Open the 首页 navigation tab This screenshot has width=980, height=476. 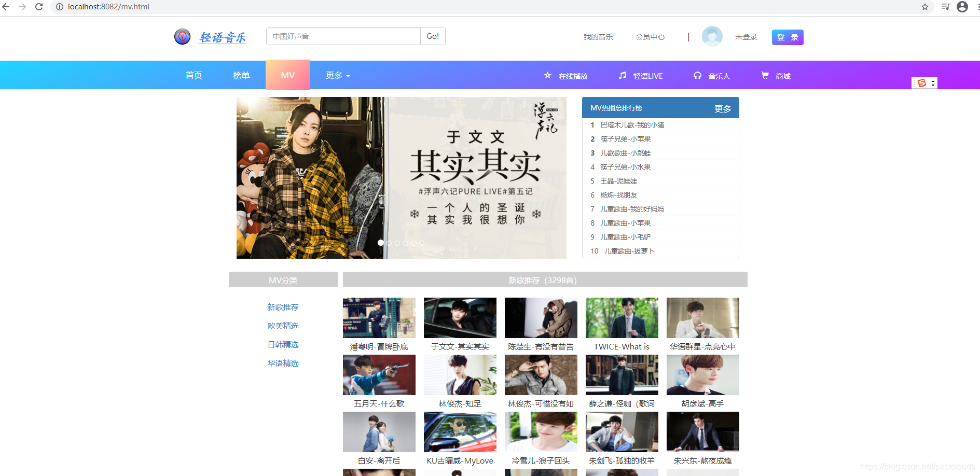[x=194, y=75]
